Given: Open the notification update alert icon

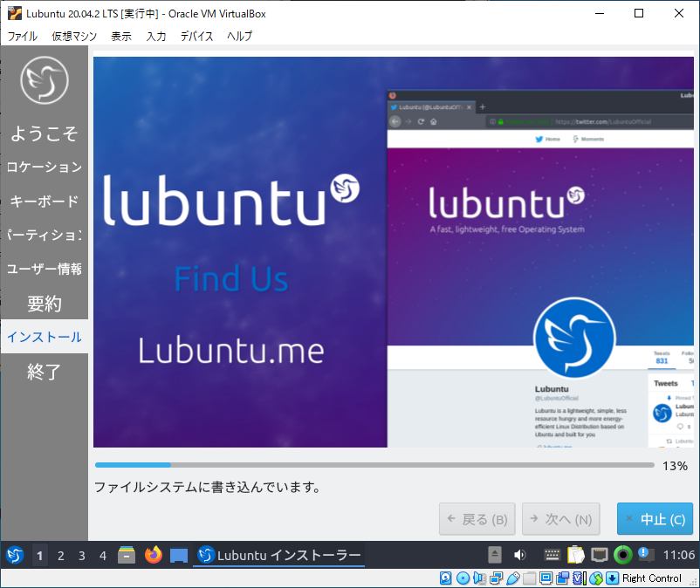Looking at the screenshot, I should (646, 555).
